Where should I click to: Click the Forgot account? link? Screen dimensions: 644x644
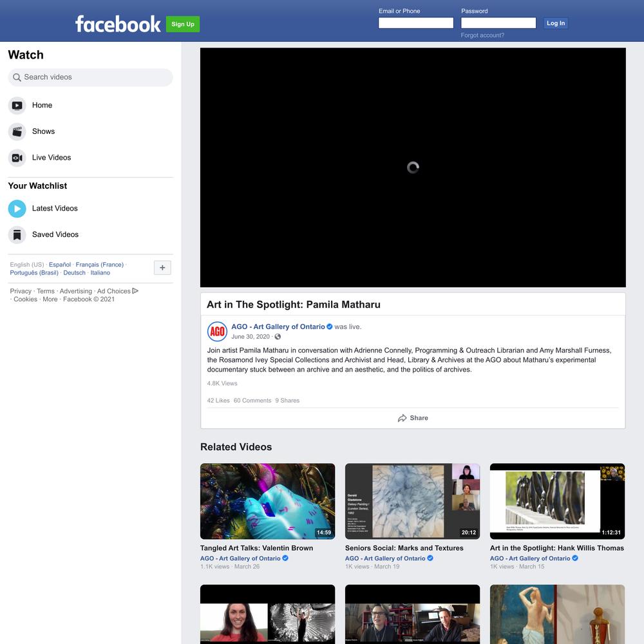[482, 35]
